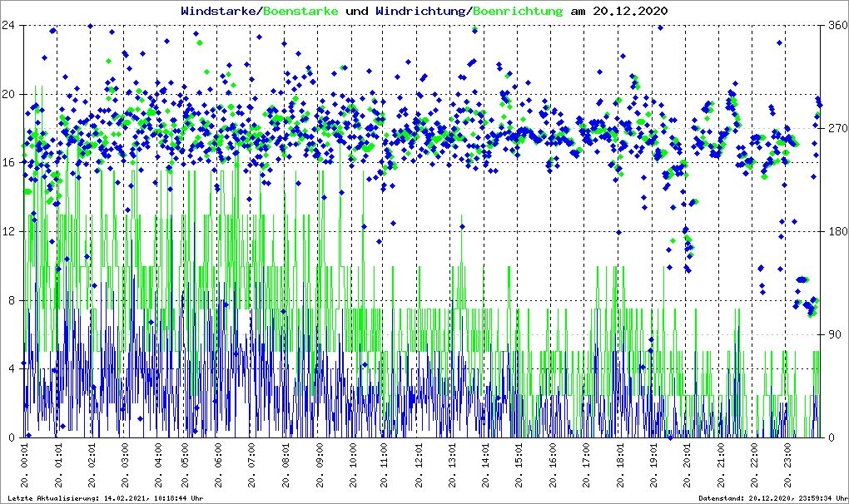
Task: Select the 16 value on the left axis
Action: 10,162
